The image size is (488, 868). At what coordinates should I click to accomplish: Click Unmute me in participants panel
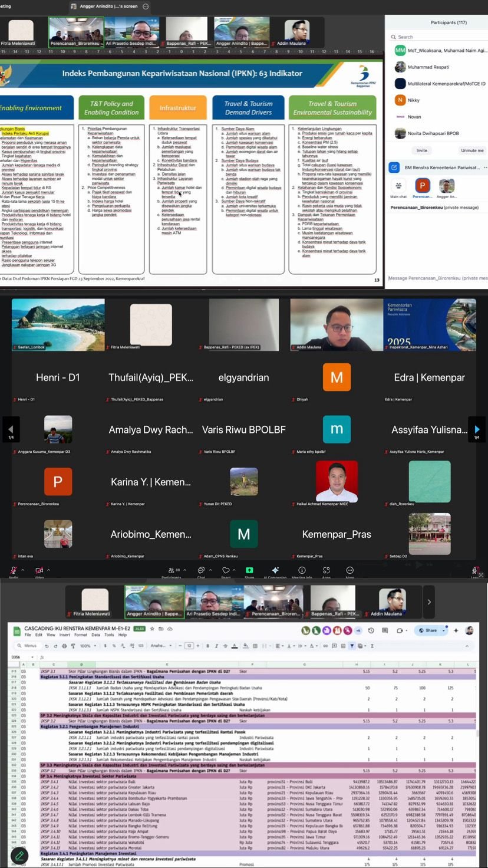472,150
